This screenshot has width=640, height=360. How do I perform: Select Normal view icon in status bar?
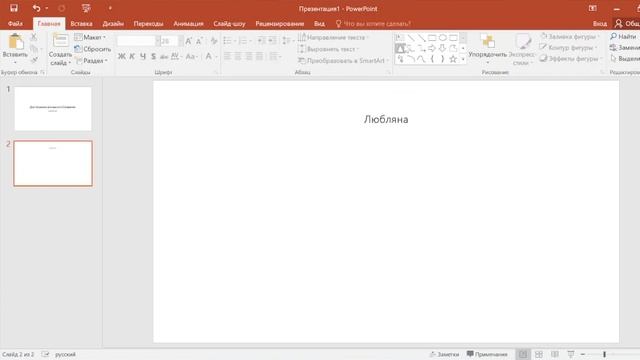pos(522,354)
